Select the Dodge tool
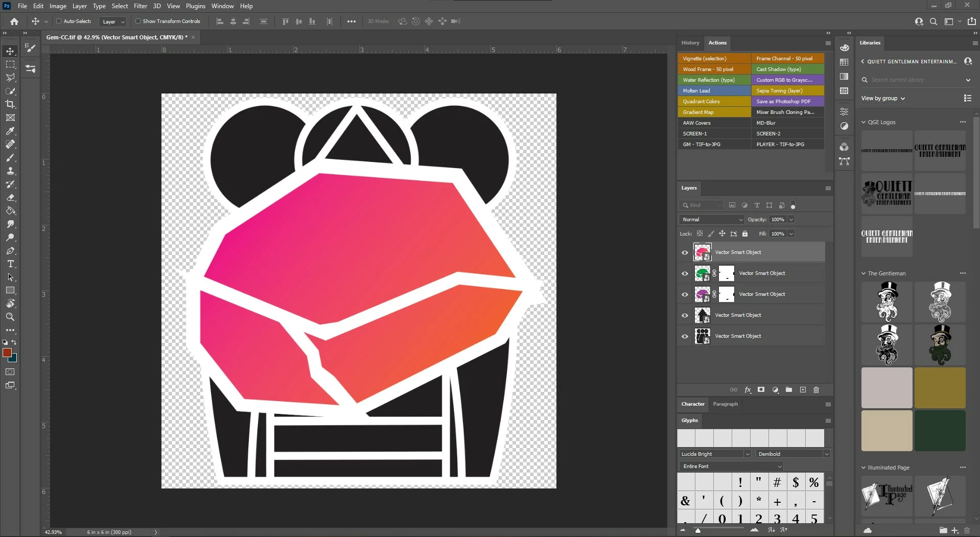The image size is (980, 537). pyautogui.click(x=10, y=237)
